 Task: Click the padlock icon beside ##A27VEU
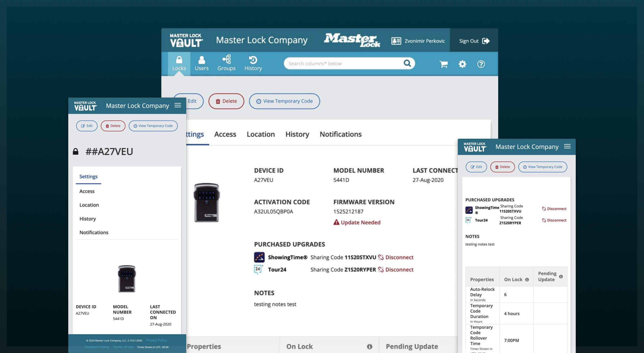click(76, 151)
